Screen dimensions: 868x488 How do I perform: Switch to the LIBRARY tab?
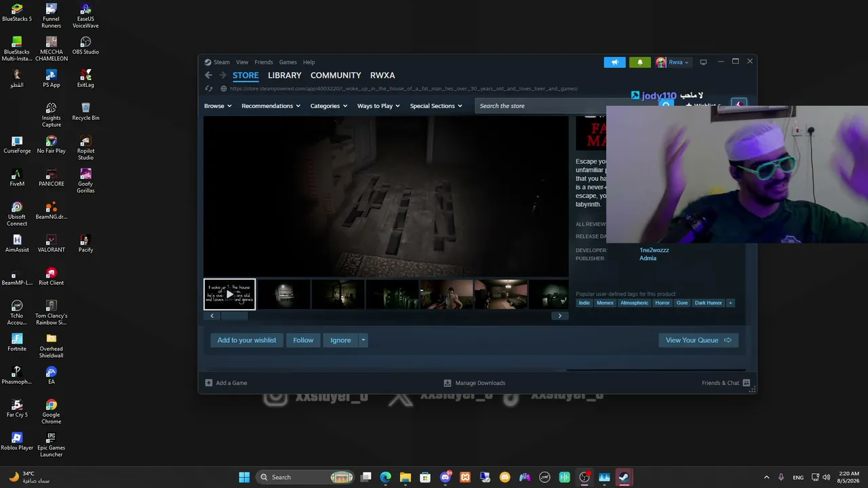[284, 75]
